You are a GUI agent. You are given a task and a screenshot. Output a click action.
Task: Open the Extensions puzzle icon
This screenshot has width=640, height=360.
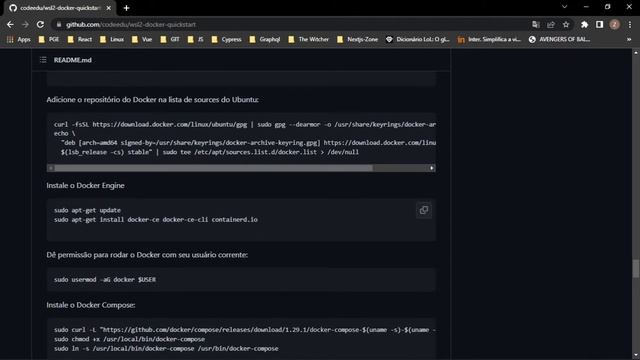[584, 24]
